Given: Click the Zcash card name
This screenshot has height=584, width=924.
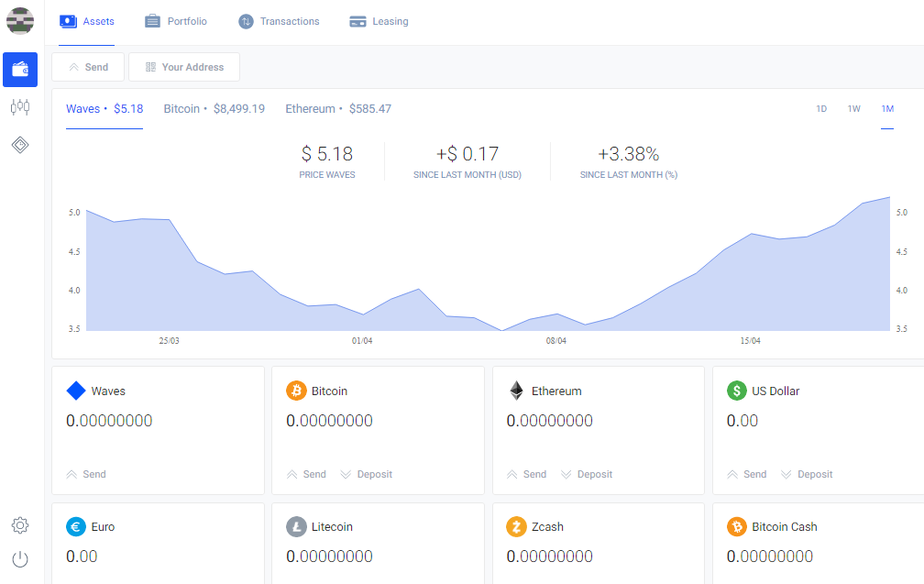Looking at the screenshot, I should click(547, 527).
